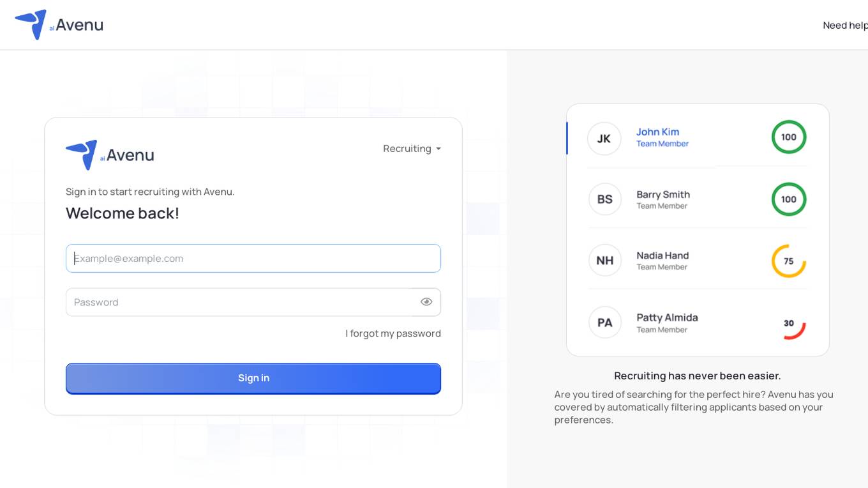This screenshot has height=488, width=868.
Task: Open the Recruiting dropdown
Action: pos(412,149)
